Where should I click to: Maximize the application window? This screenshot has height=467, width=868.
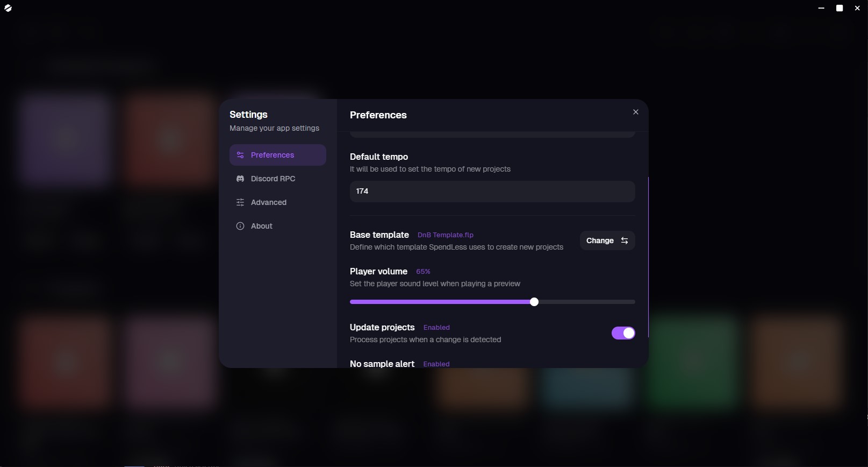[x=840, y=8]
